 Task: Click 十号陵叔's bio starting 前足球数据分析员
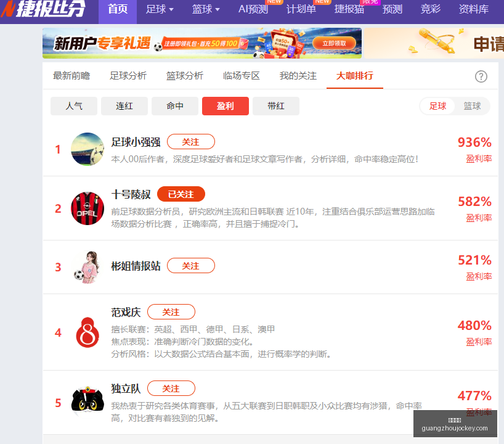[x=273, y=218]
